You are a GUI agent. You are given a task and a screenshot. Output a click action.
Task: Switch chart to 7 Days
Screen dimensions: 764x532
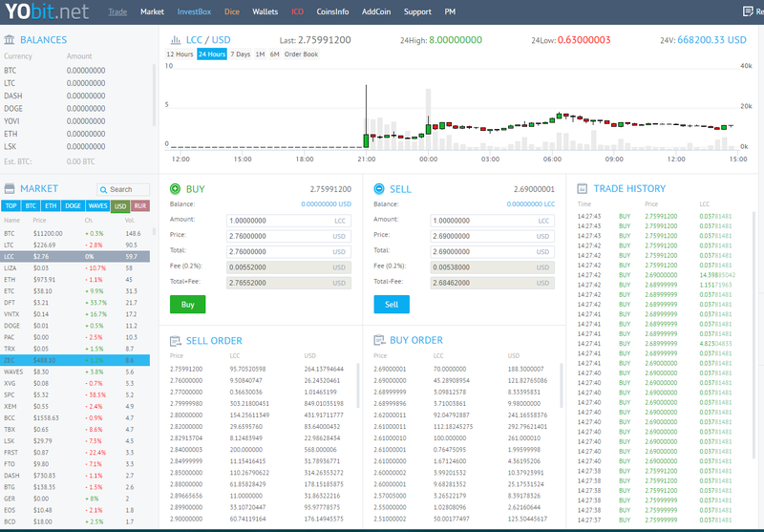pyautogui.click(x=241, y=54)
